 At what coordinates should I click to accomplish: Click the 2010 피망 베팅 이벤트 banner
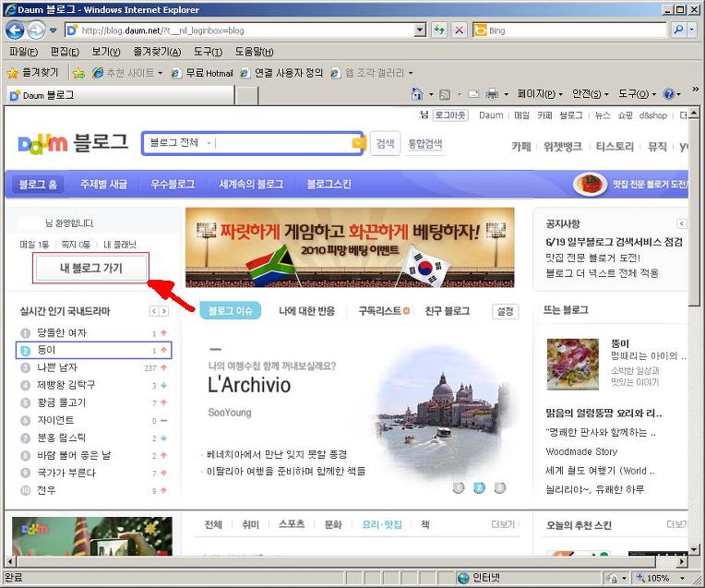coord(350,247)
